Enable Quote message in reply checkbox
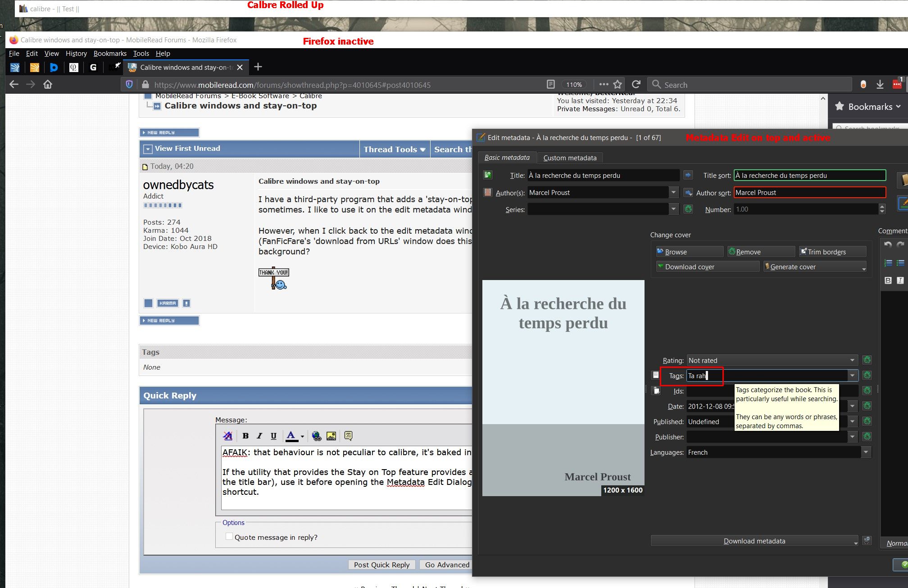The width and height of the screenshot is (908, 588). tap(229, 537)
